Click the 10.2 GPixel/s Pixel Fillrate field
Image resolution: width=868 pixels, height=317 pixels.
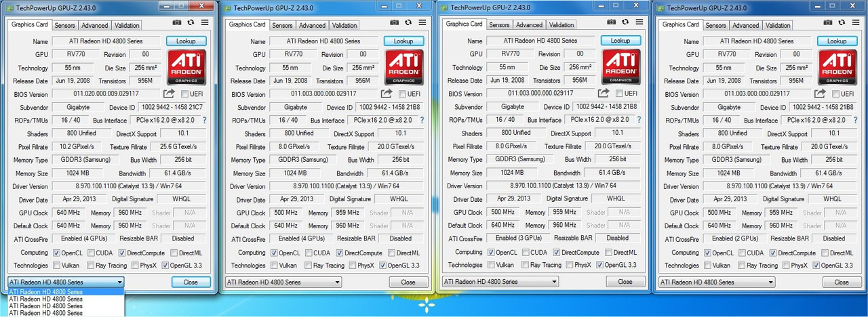(x=78, y=146)
